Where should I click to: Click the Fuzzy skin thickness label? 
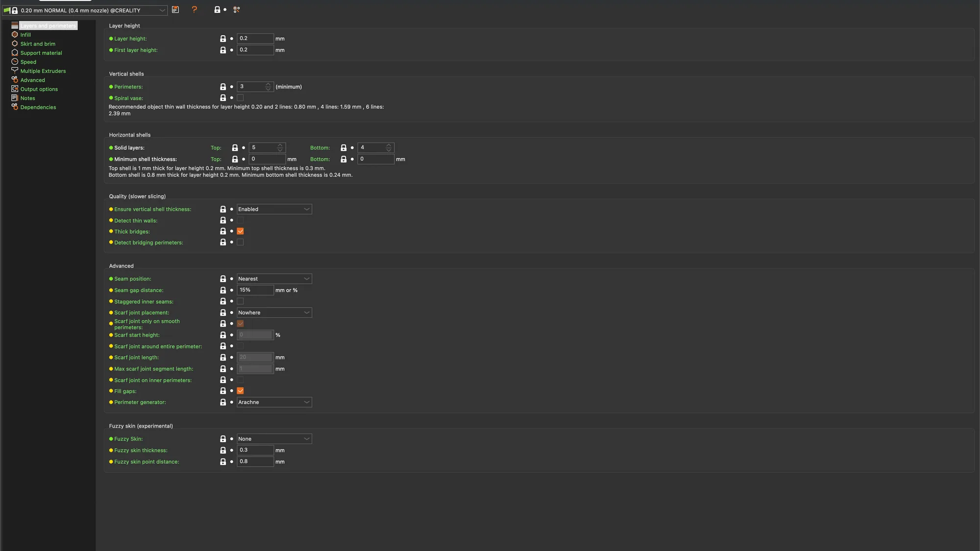141,451
